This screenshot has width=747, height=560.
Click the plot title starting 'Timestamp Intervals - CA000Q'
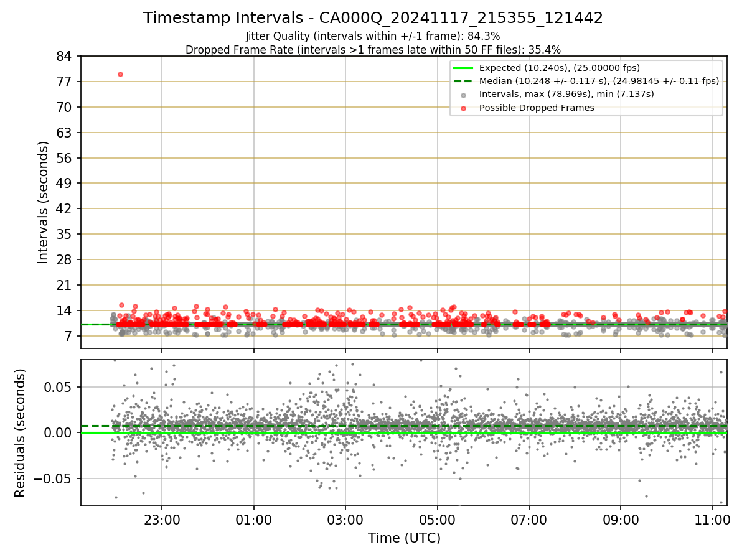[373, 18]
